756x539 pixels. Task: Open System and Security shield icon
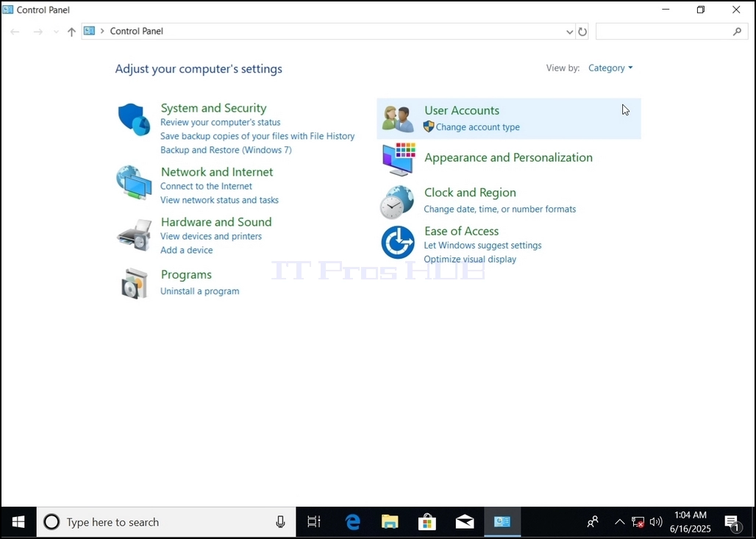134,119
